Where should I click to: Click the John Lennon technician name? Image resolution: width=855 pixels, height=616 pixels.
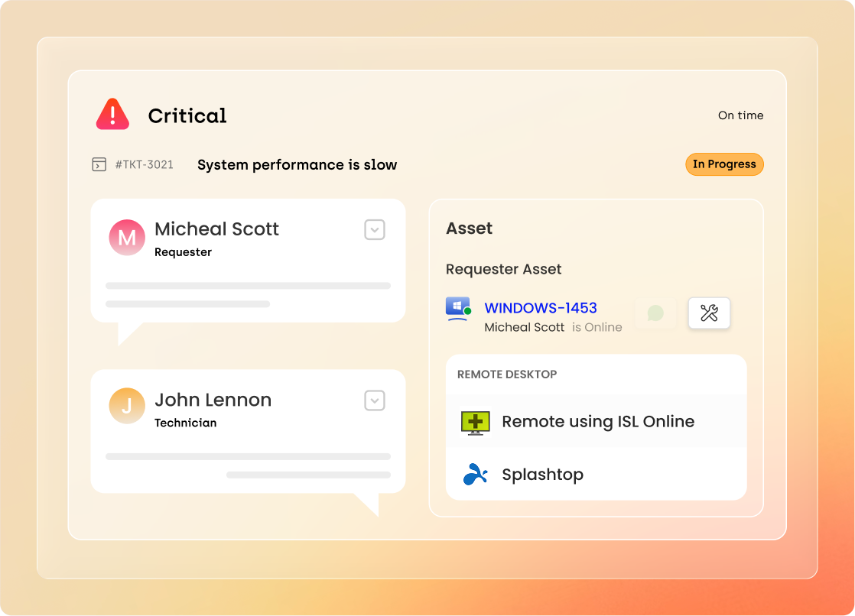click(213, 400)
